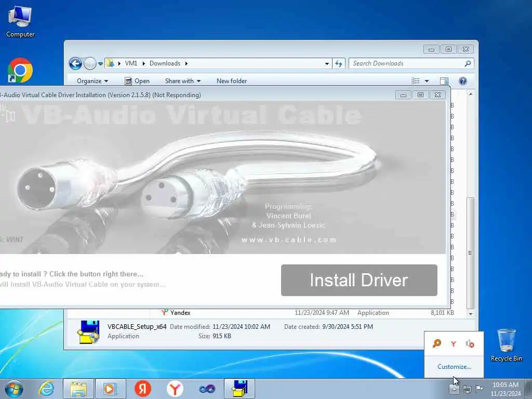Select the VM1 breadcrumb in the address bar

point(131,63)
